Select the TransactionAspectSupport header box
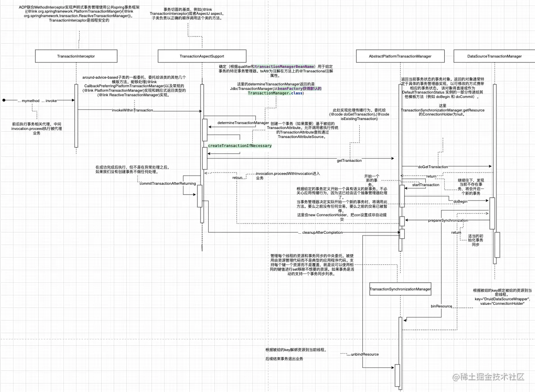Image resolution: width=535 pixels, height=392 pixels. coord(202,56)
